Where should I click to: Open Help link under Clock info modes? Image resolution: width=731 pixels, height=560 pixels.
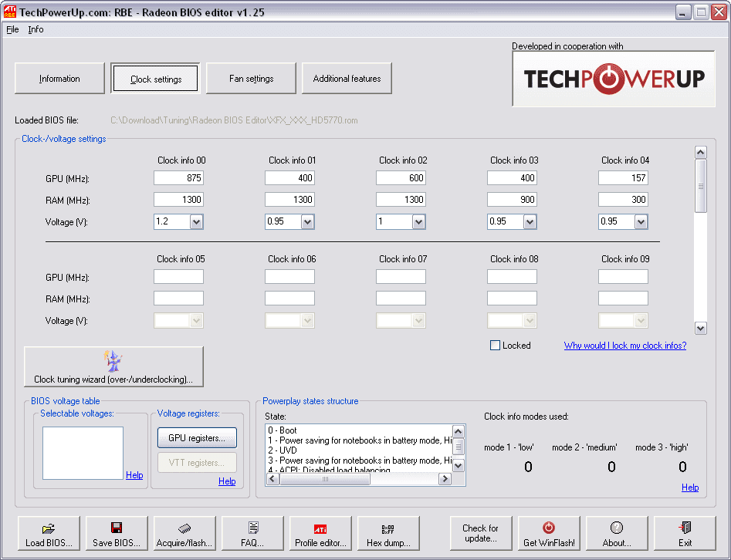[690, 487]
